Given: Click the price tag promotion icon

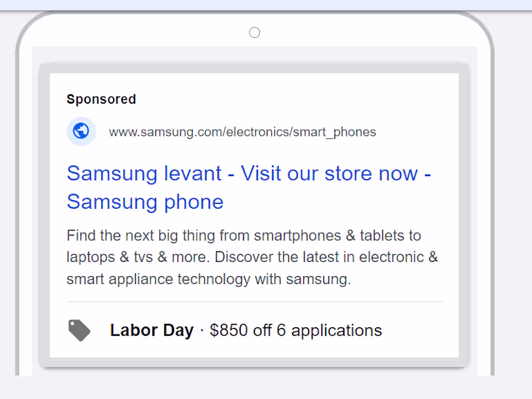Looking at the screenshot, I should tap(80, 330).
